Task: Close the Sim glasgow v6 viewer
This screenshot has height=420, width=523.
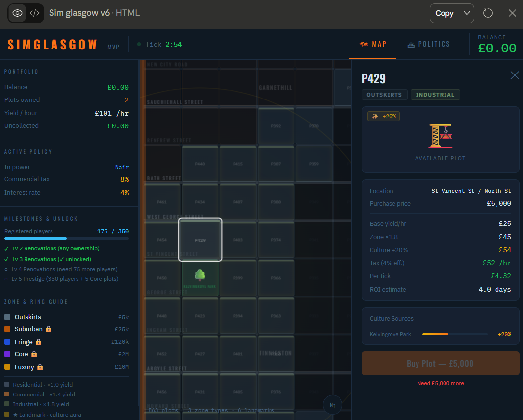Action: click(512, 13)
